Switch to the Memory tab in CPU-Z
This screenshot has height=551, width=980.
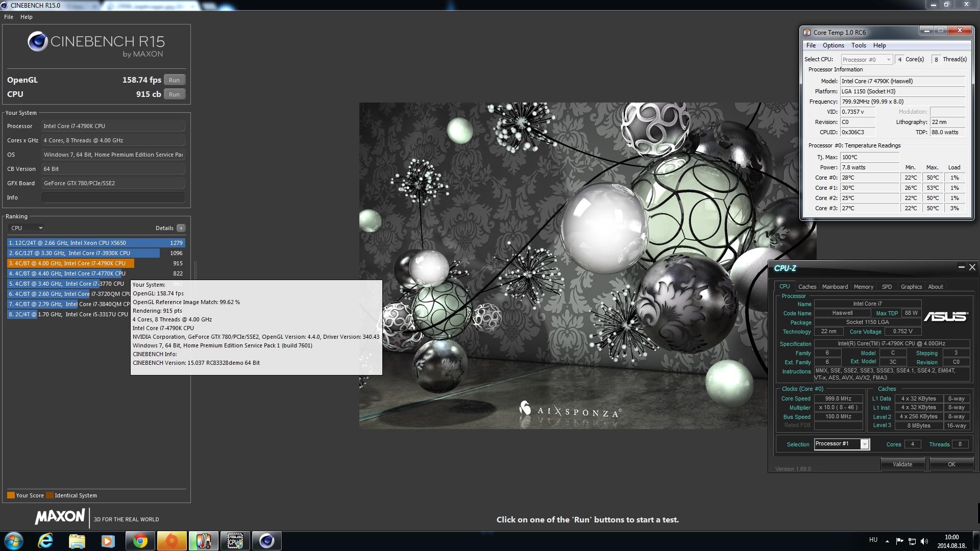pyautogui.click(x=864, y=287)
